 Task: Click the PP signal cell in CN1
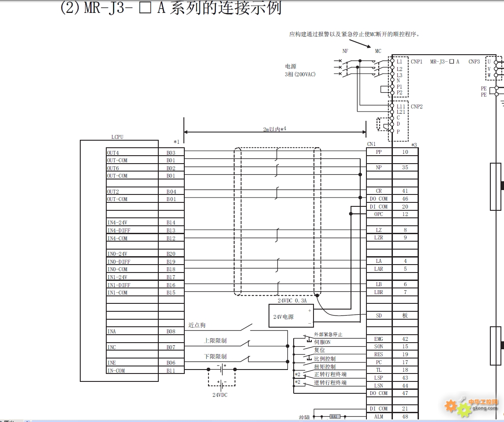coord(379,152)
